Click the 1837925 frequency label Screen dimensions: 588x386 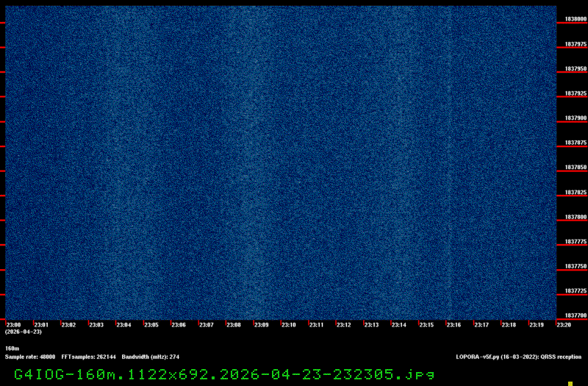576,93
